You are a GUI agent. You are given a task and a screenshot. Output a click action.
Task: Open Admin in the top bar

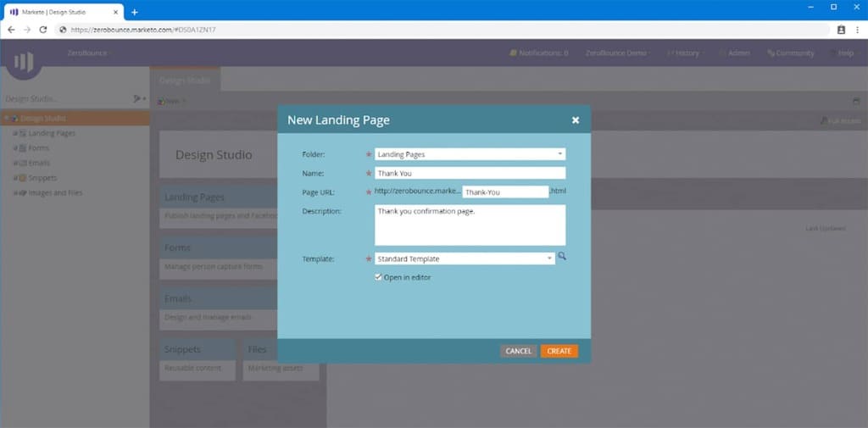[x=735, y=53]
